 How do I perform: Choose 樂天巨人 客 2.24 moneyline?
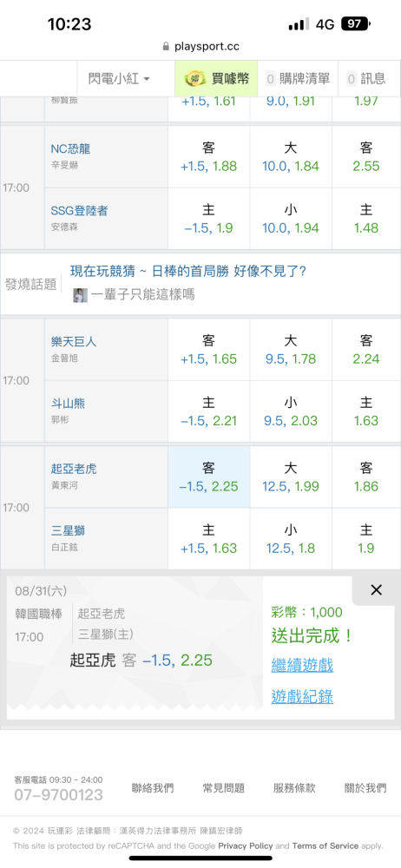366,350
